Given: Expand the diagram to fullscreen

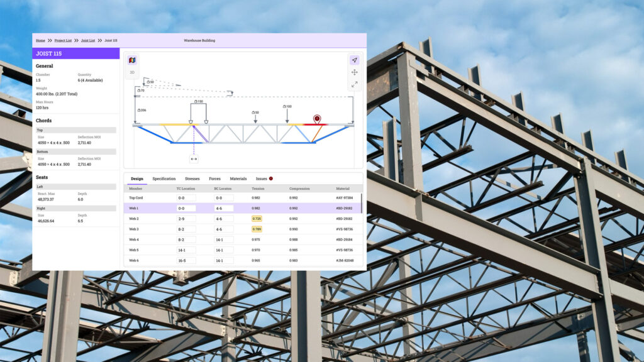Looking at the screenshot, I should tap(354, 84).
